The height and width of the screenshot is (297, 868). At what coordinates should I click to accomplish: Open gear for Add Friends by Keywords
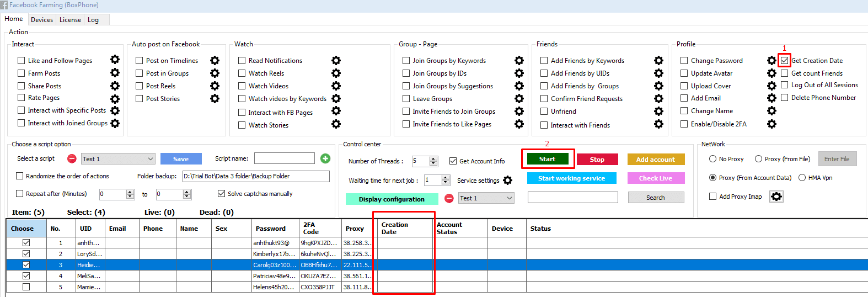point(658,60)
